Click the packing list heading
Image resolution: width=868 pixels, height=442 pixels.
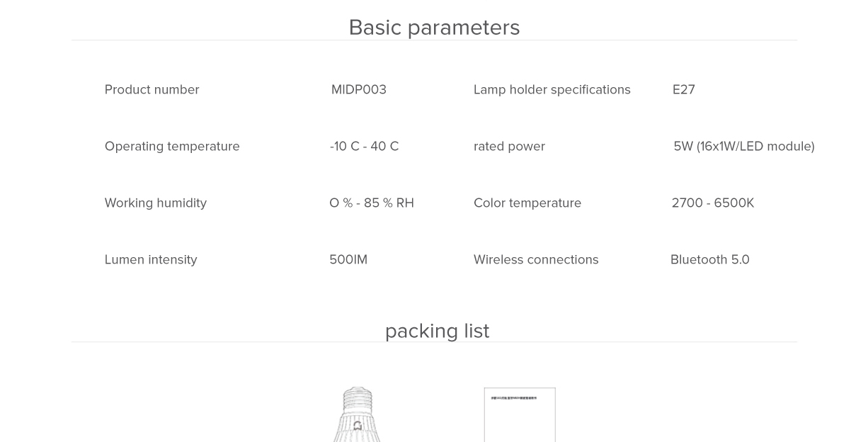pyautogui.click(x=437, y=331)
